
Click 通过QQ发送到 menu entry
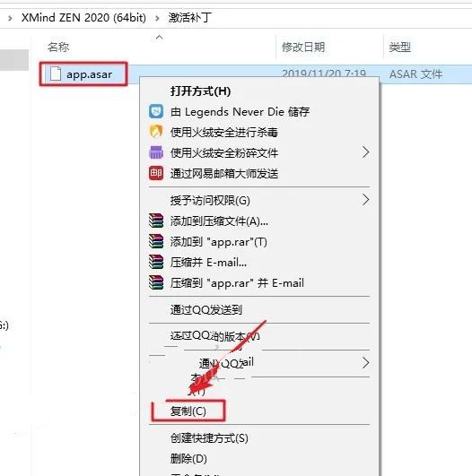[x=206, y=309]
